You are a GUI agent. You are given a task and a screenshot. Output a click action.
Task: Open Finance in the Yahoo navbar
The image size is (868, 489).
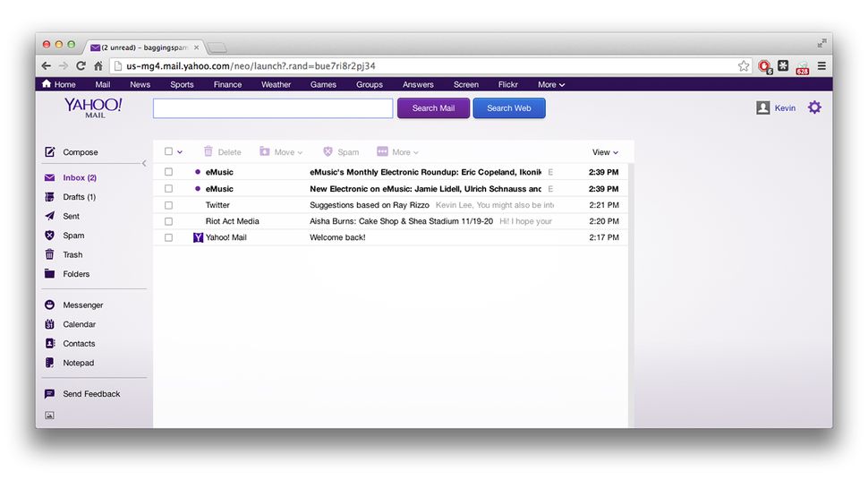coord(227,85)
